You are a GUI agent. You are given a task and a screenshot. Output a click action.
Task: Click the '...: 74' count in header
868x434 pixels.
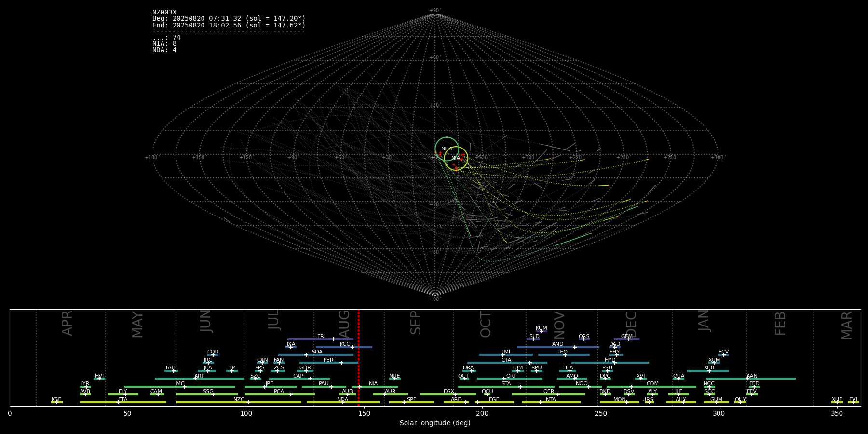point(166,38)
